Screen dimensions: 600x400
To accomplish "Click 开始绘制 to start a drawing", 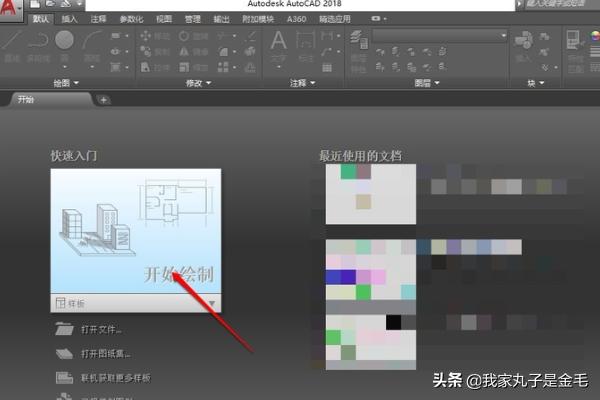I will point(178,274).
